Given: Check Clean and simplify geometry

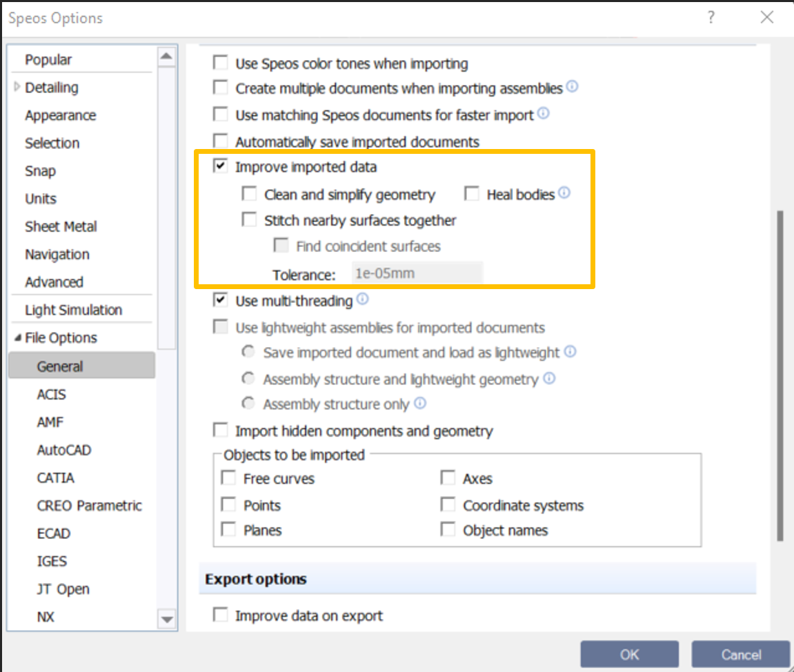Looking at the screenshot, I should point(249,194).
